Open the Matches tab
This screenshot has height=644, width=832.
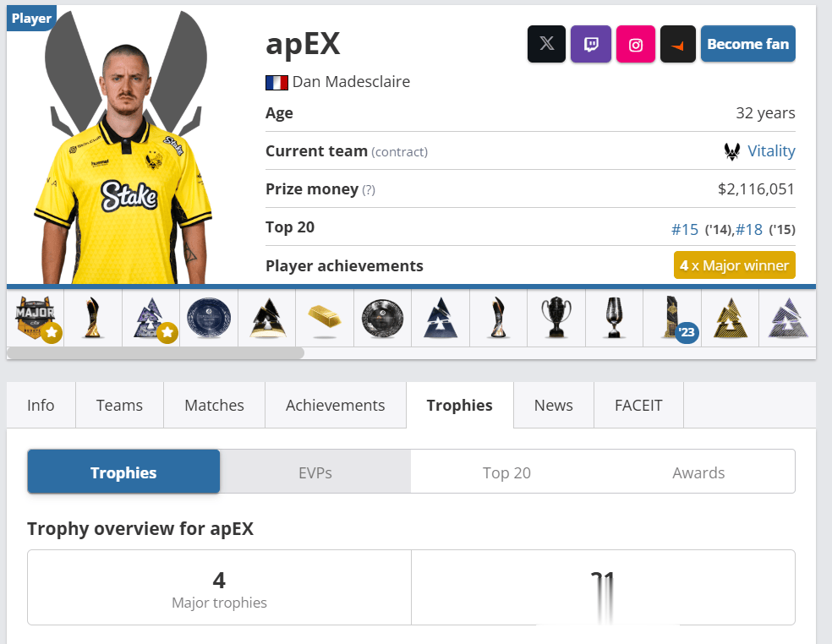pos(215,406)
